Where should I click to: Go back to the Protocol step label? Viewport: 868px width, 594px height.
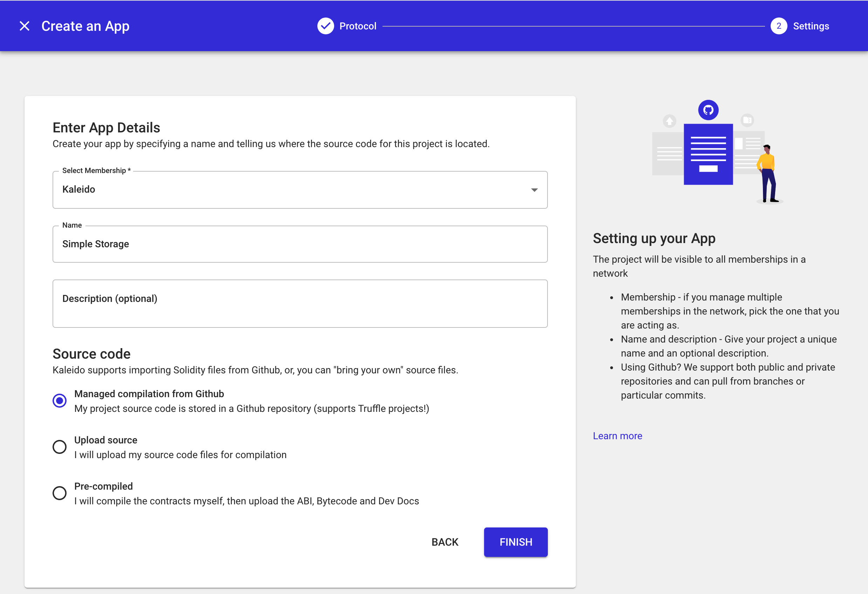(x=357, y=26)
